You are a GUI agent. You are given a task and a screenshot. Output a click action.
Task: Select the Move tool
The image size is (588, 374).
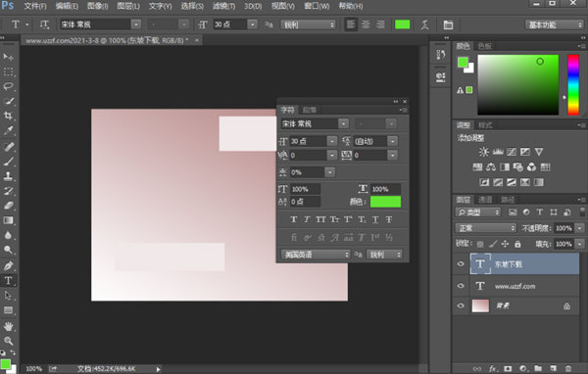tap(8, 57)
